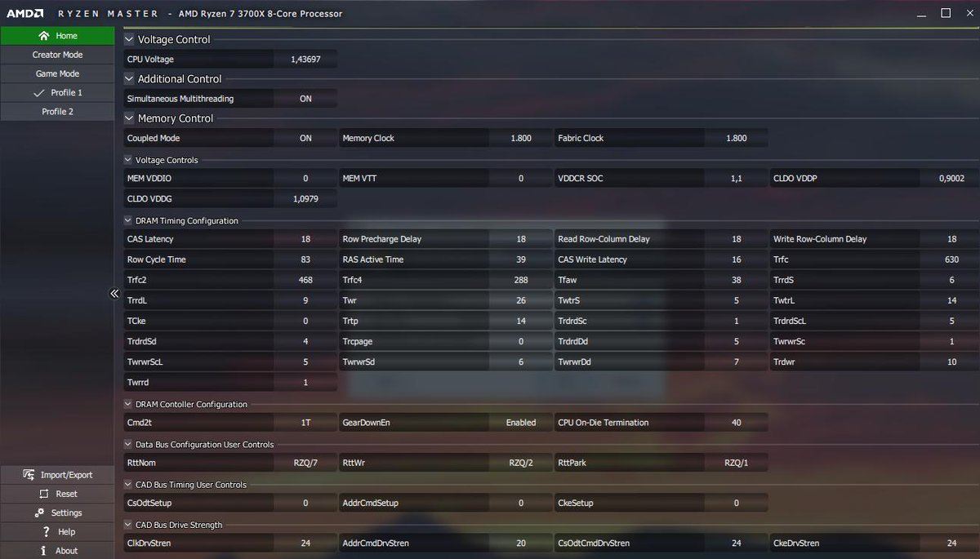The height and width of the screenshot is (559, 980).
Task: Click CPU Voltage value 1,43697
Action: click(305, 59)
